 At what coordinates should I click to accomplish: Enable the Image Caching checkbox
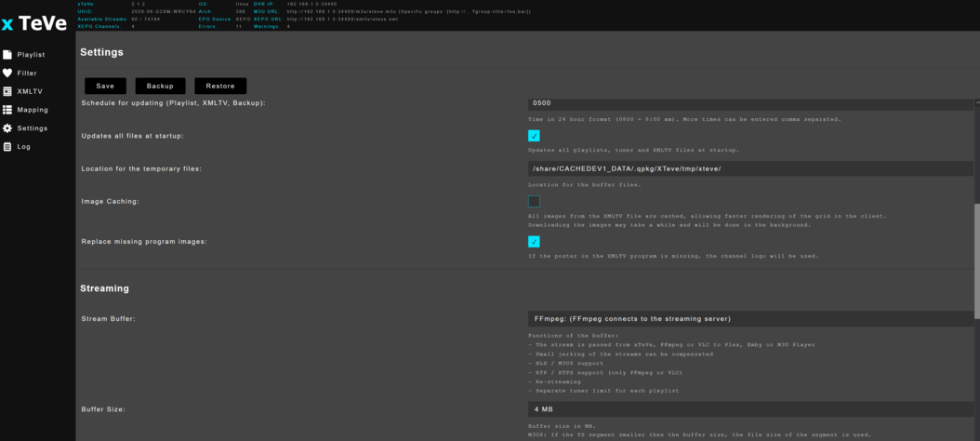pos(534,201)
